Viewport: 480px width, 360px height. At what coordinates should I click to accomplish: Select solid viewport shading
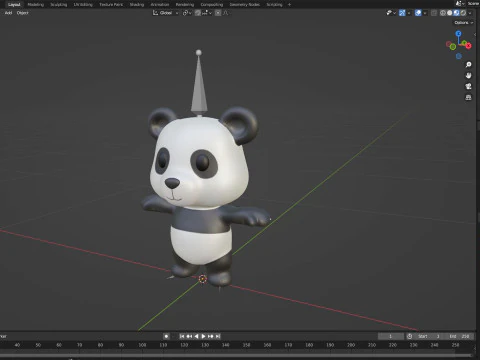coord(449,13)
